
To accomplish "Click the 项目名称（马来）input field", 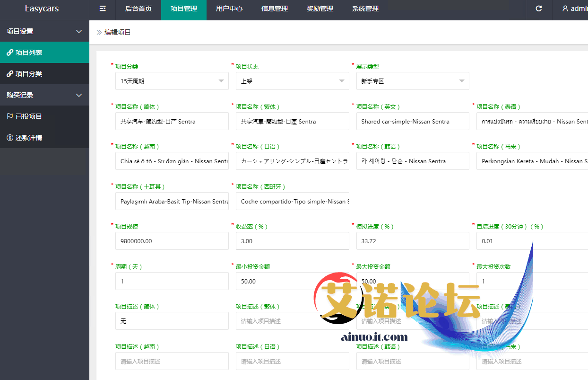I will 532,161.
